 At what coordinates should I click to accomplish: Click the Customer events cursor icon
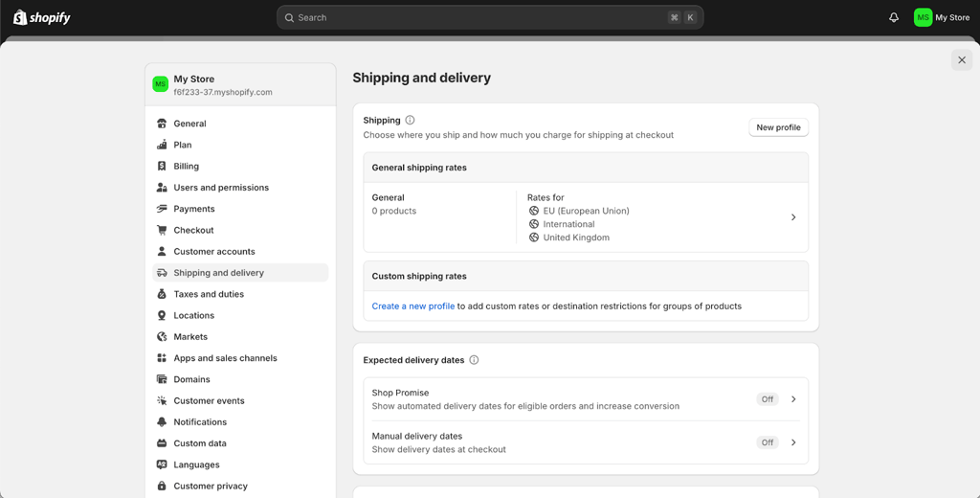pos(162,400)
